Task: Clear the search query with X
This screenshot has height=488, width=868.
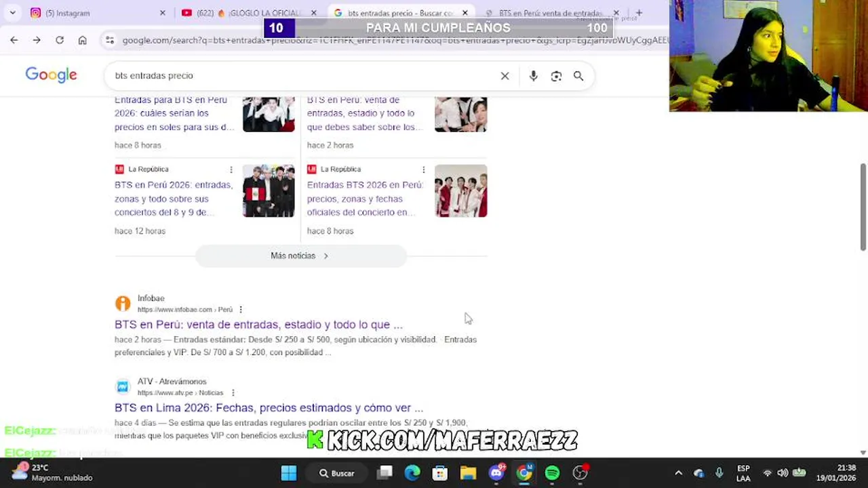Action: (x=505, y=76)
